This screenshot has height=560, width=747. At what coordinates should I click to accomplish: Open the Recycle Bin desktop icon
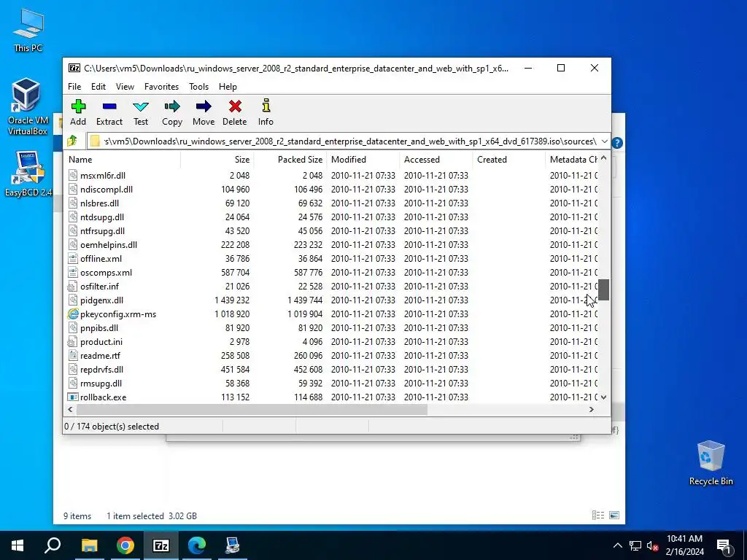point(711,463)
